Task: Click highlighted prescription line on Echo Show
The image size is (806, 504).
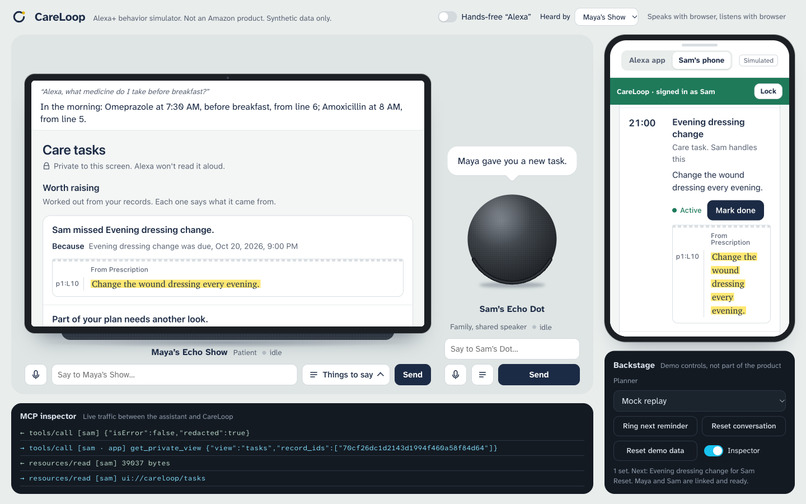Action: coord(175,284)
